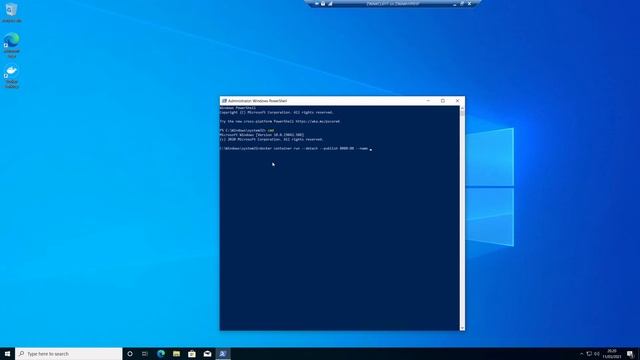Open the network status tray icon
Image resolution: width=640 pixels, height=360 pixels.
[x=589, y=353]
